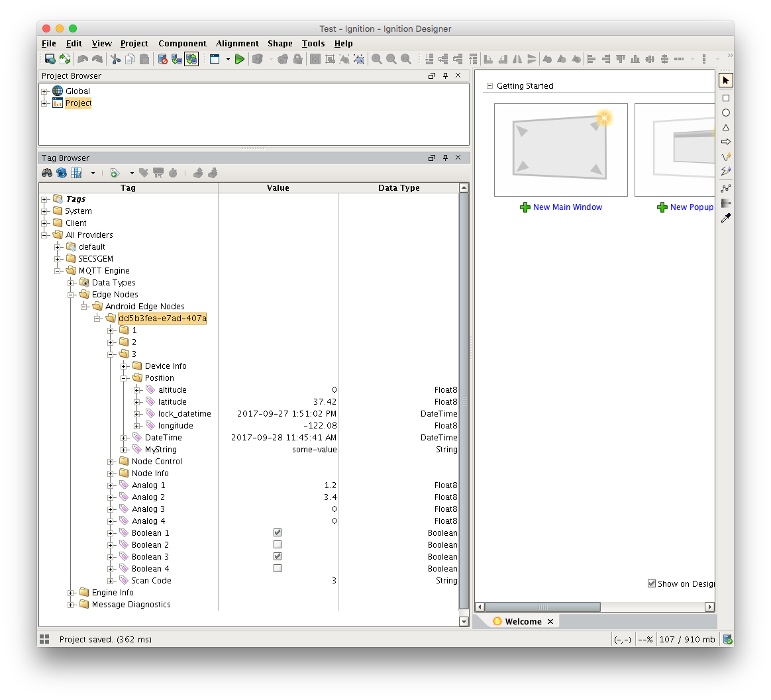Click the scissors Cut icon

tap(115, 59)
